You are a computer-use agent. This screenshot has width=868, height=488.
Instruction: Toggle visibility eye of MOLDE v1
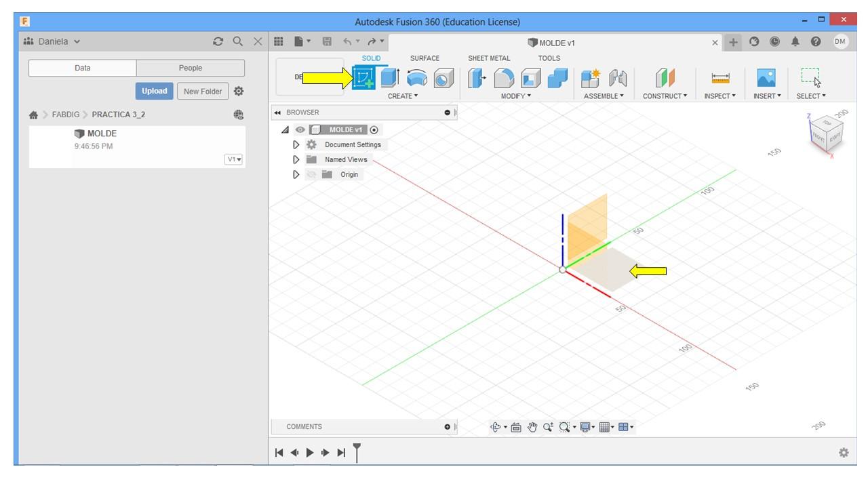300,129
